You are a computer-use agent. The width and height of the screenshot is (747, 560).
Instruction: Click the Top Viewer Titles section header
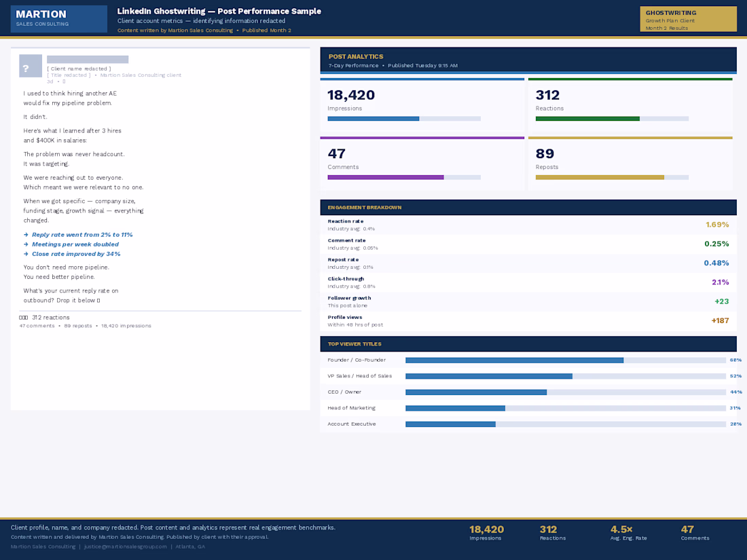tap(528, 344)
